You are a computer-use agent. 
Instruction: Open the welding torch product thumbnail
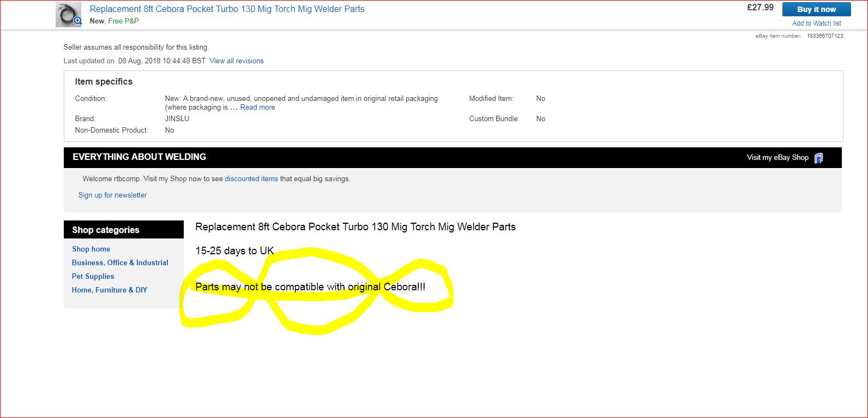pyautogui.click(x=67, y=13)
